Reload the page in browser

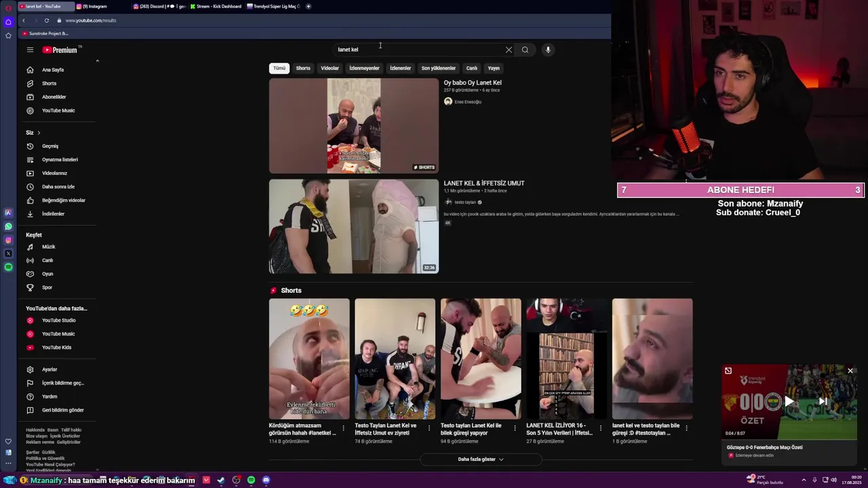(x=46, y=20)
